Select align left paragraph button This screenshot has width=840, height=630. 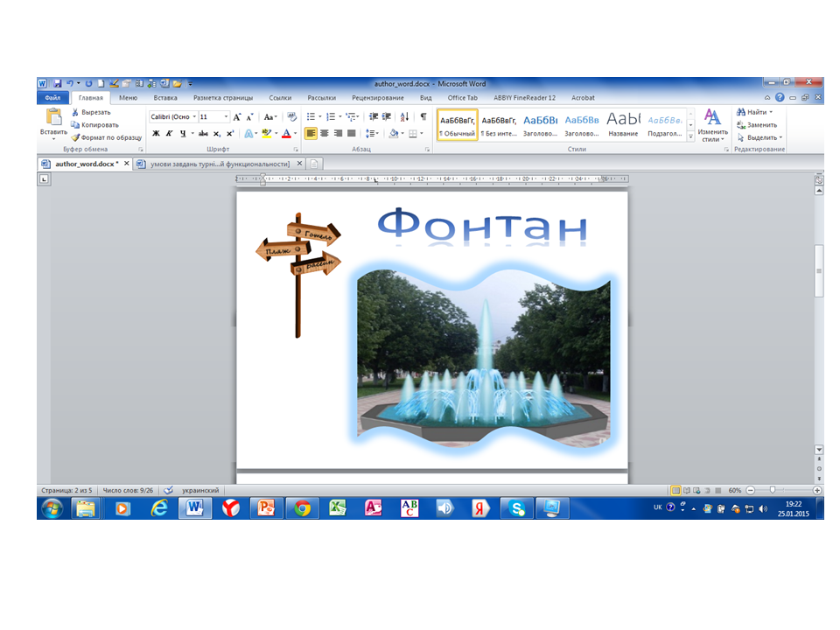click(x=311, y=133)
